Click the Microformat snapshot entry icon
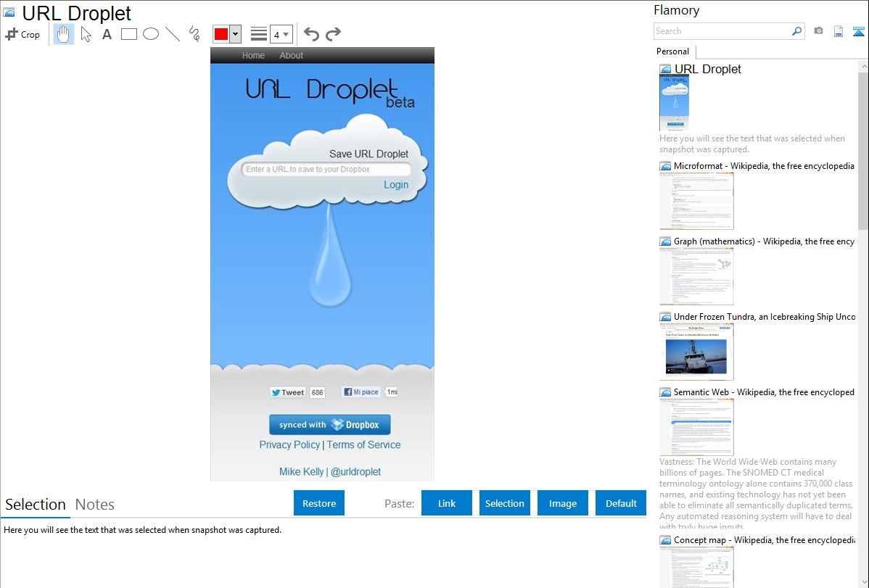Viewport: 869px width, 588px height. click(665, 166)
